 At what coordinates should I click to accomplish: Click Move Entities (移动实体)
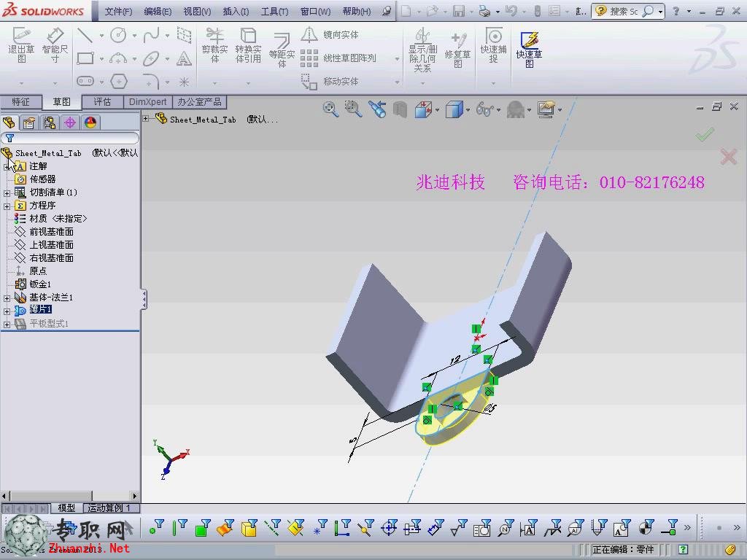click(x=330, y=82)
